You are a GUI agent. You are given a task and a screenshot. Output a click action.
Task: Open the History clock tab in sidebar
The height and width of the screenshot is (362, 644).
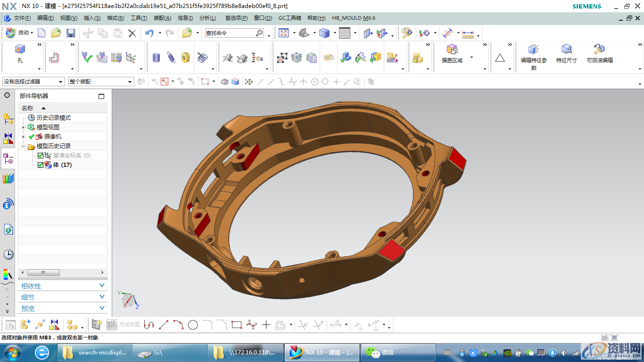coord(8,255)
